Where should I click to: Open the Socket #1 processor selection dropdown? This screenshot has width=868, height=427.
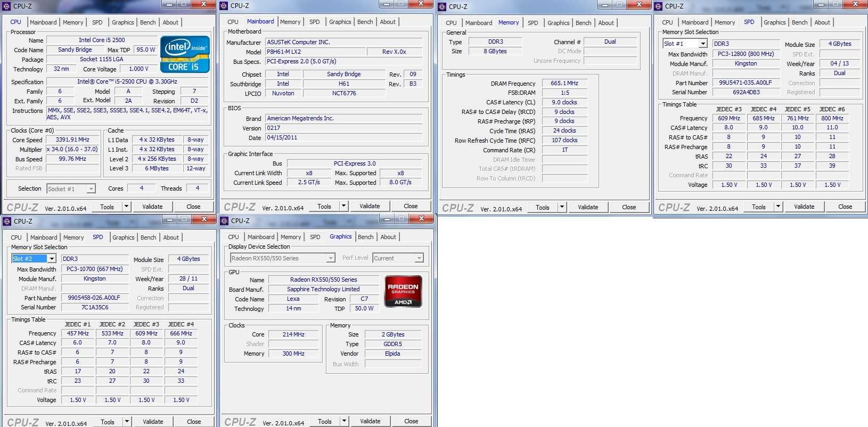(x=91, y=188)
